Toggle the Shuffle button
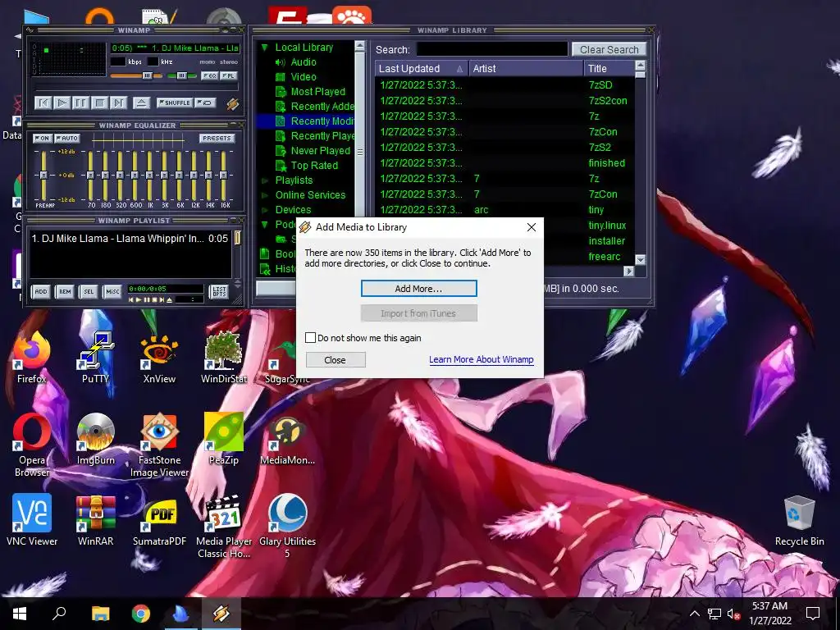The width and height of the screenshot is (840, 630). [174, 103]
